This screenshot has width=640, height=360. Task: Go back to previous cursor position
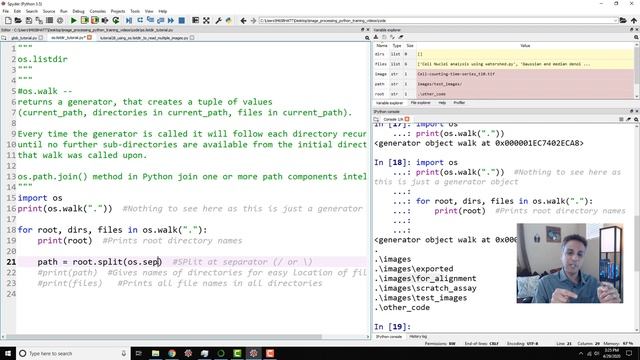click(243, 20)
